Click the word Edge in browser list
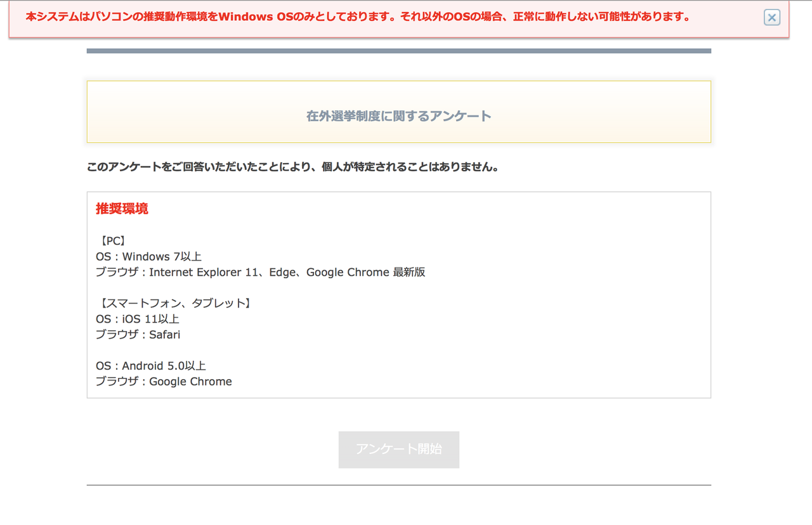 tap(282, 272)
